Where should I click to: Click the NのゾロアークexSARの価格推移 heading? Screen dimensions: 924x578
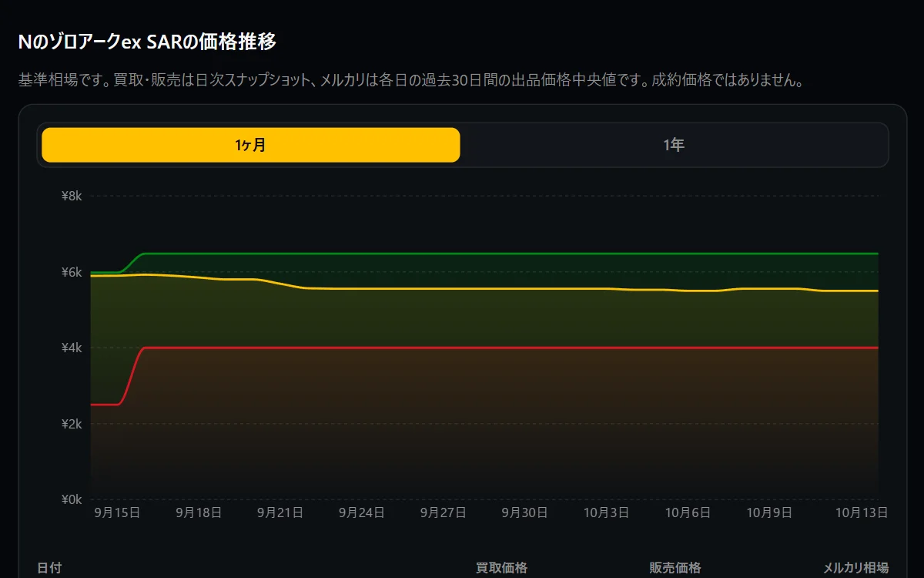click(x=147, y=42)
